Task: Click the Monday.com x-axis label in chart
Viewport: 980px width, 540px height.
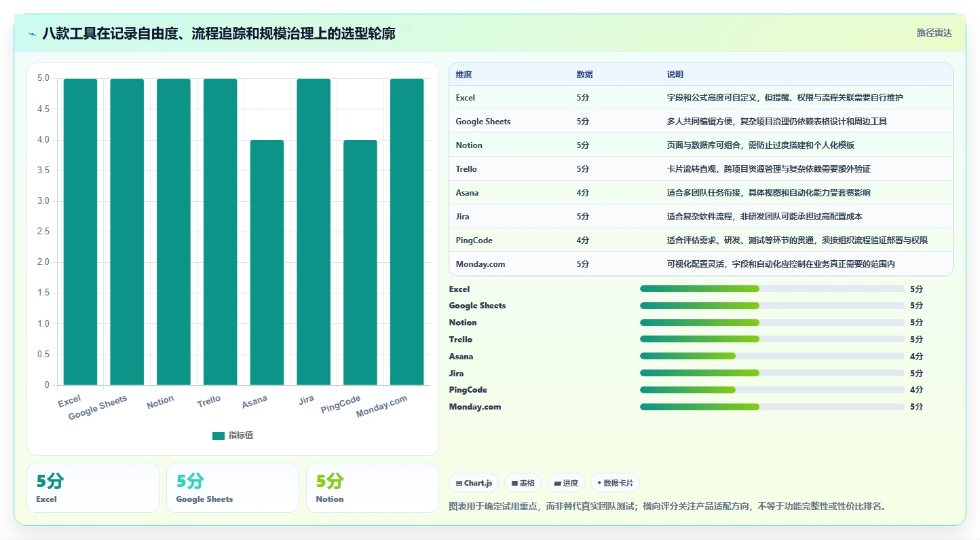Action: click(382, 407)
